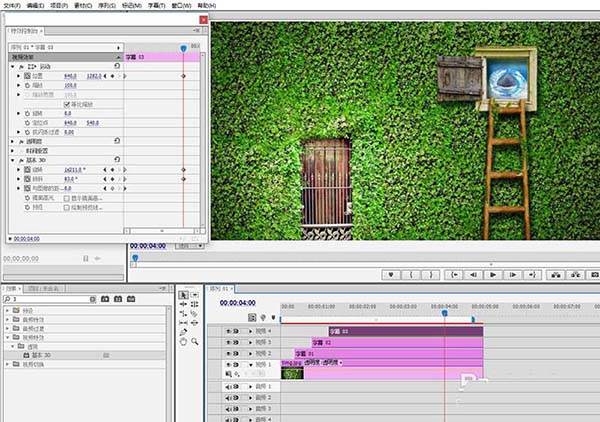Image resolution: width=600 pixels, height=422 pixels.
Task: Expand the first Presets folder in Effects
Action: coord(7,310)
